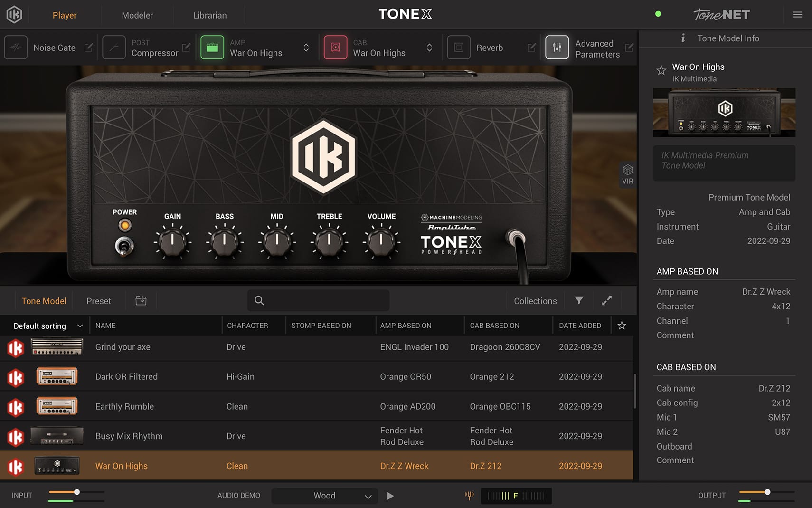The height and width of the screenshot is (508, 812).
Task: Favorite War On Highs using the star
Action: (661, 70)
